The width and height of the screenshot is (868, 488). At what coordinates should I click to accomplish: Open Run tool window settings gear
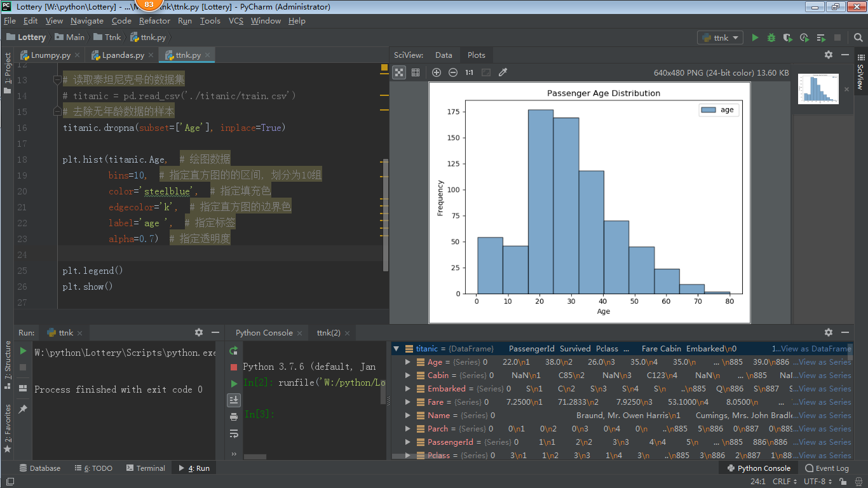(199, 332)
